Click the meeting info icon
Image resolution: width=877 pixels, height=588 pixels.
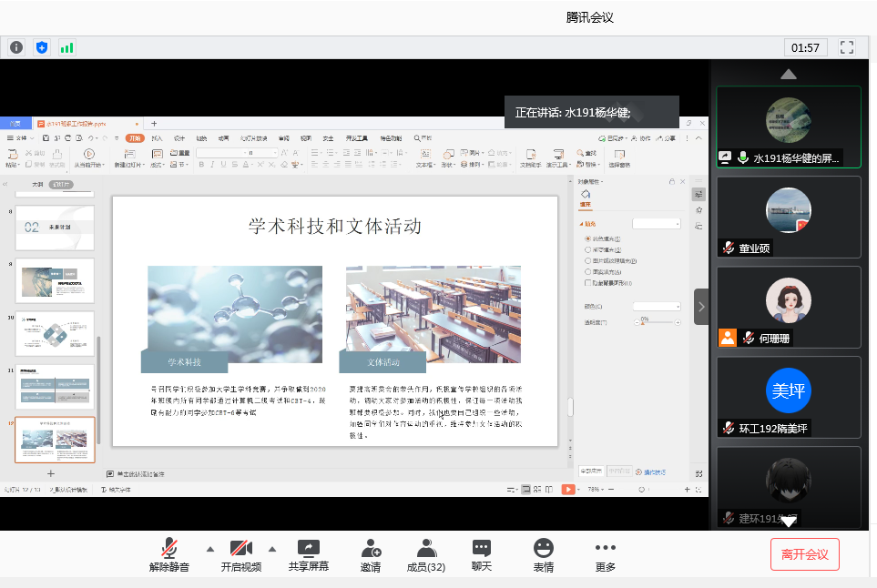click(x=16, y=47)
